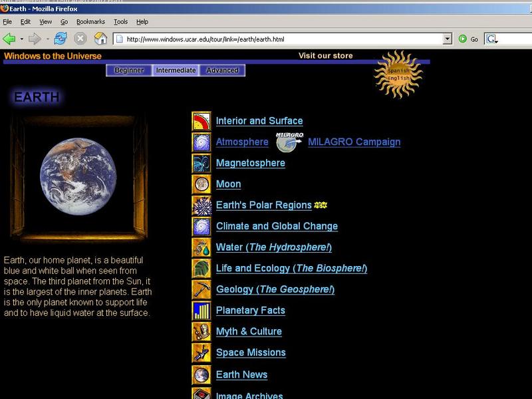The width and height of the screenshot is (532, 399).
Task: Click the page icon in address bar
Action: pyautogui.click(x=120, y=39)
